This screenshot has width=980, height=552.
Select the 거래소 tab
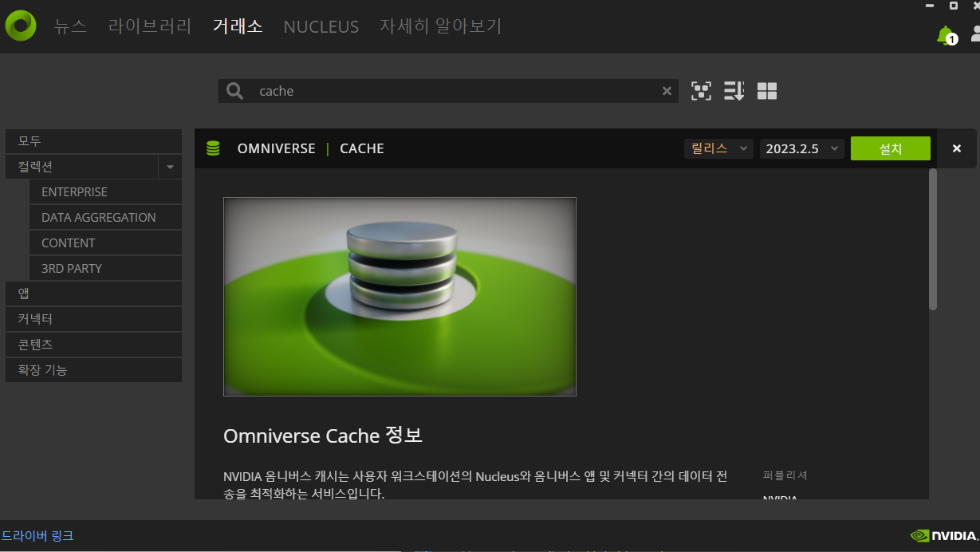point(238,26)
